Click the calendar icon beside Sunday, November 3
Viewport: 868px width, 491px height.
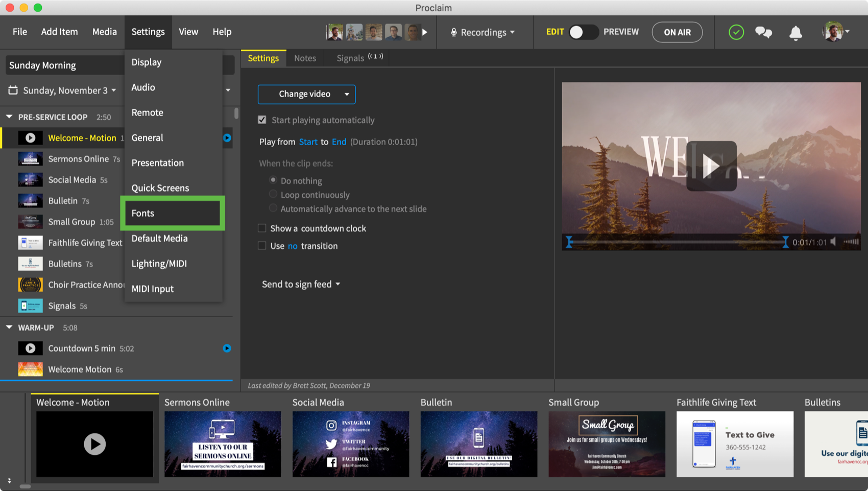(13, 90)
